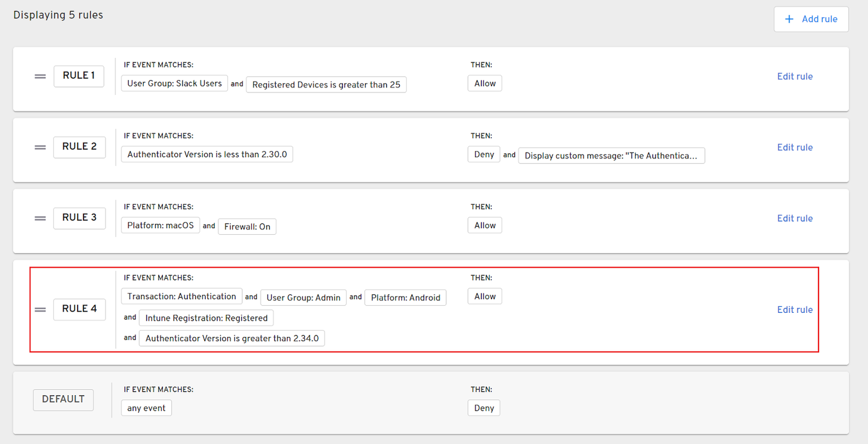This screenshot has width=868, height=444.
Task: Select the RULE 1 label
Action: (x=79, y=76)
